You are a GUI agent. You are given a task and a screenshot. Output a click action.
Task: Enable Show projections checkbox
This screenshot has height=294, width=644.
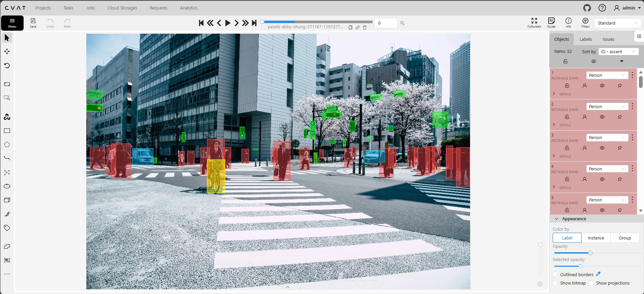tap(591, 283)
